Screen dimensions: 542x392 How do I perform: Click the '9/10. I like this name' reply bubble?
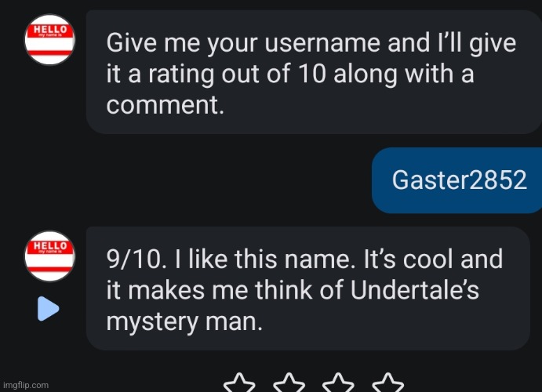click(308, 289)
